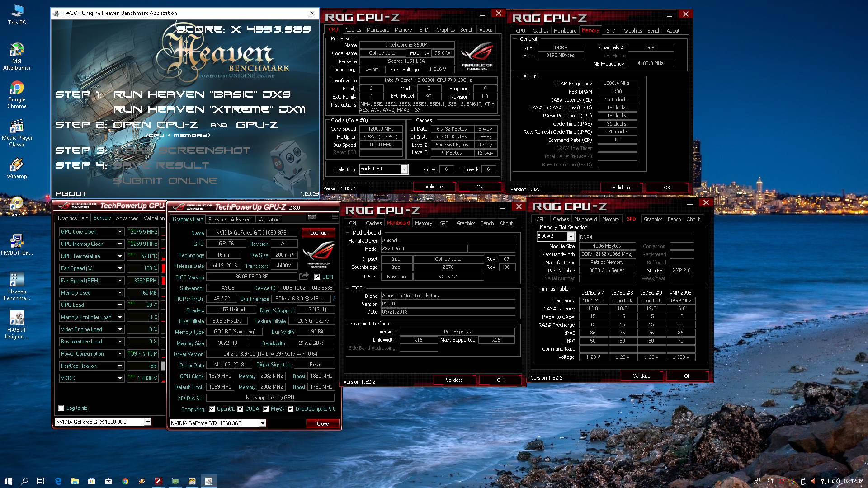Click the green GPU-Z taskbar icon
Image resolution: width=868 pixels, height=488 pixels.
click(175, 481)
